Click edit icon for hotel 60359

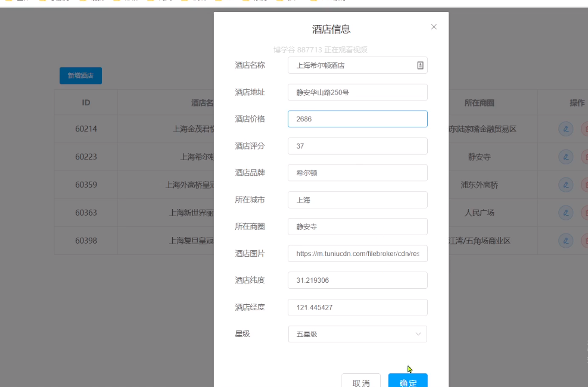(x=565, y=185)
